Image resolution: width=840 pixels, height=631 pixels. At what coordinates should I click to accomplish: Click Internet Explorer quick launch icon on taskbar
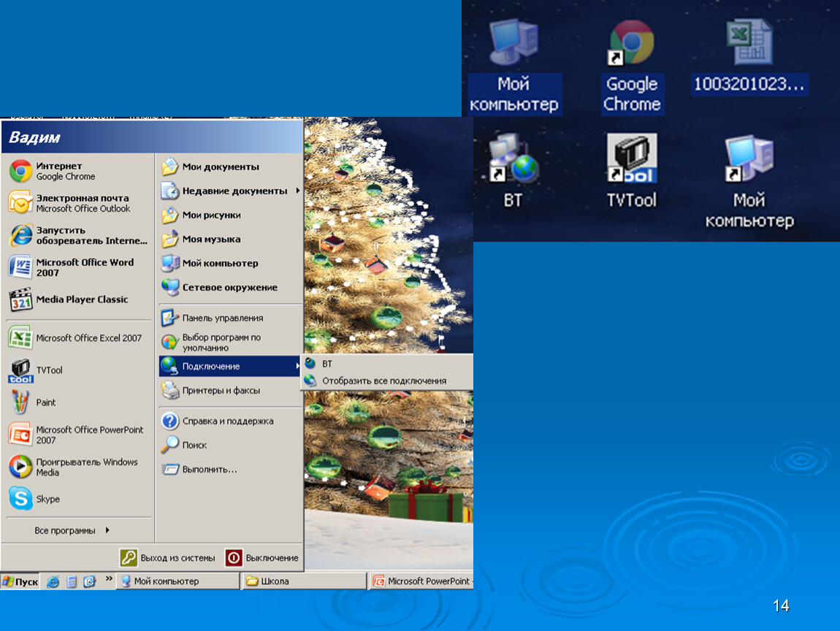click(53, 582)
